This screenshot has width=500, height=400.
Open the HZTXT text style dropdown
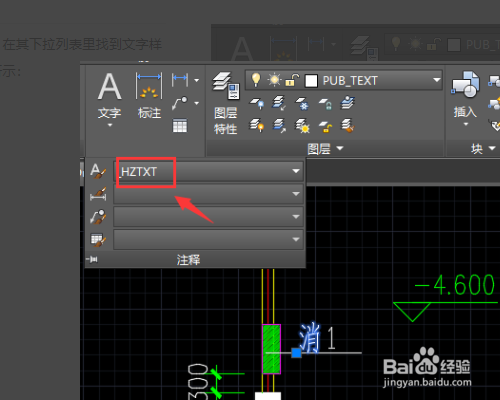(295, 171)
